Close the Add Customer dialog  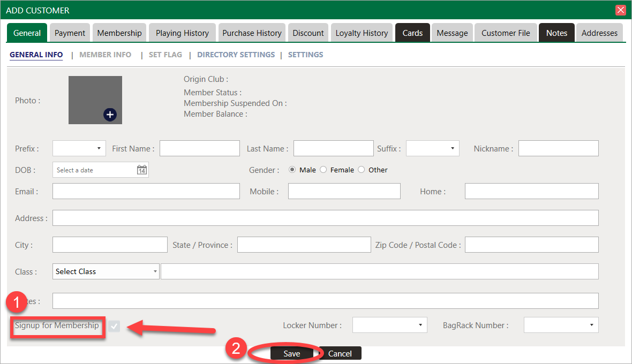coord(621,10)
